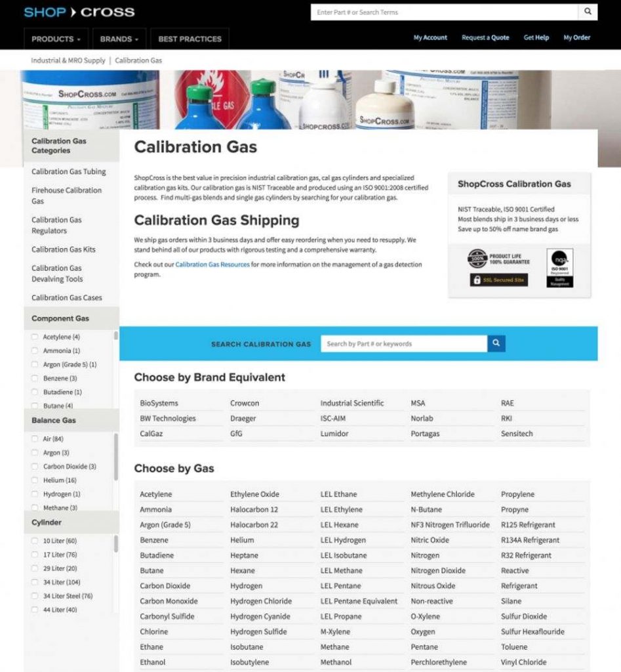Viewport: 621px width, 672px height.
Task: Choose Draeger brand equivalent
Action: (x=243, y=418)
